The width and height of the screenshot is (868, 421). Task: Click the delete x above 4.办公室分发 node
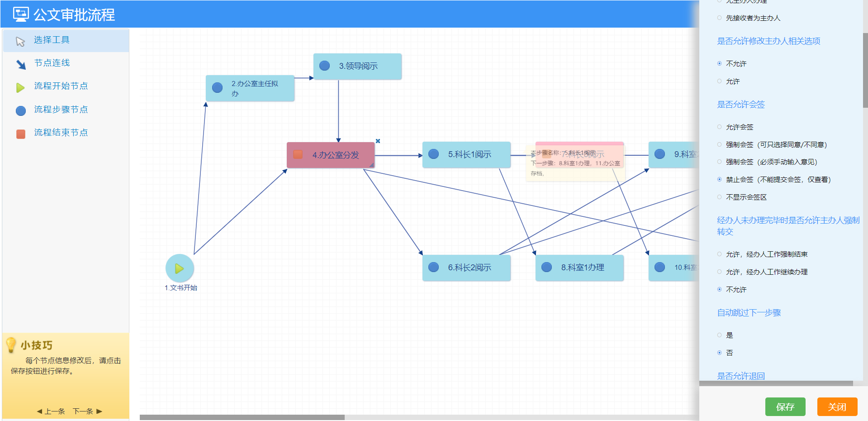coord(378,141)
